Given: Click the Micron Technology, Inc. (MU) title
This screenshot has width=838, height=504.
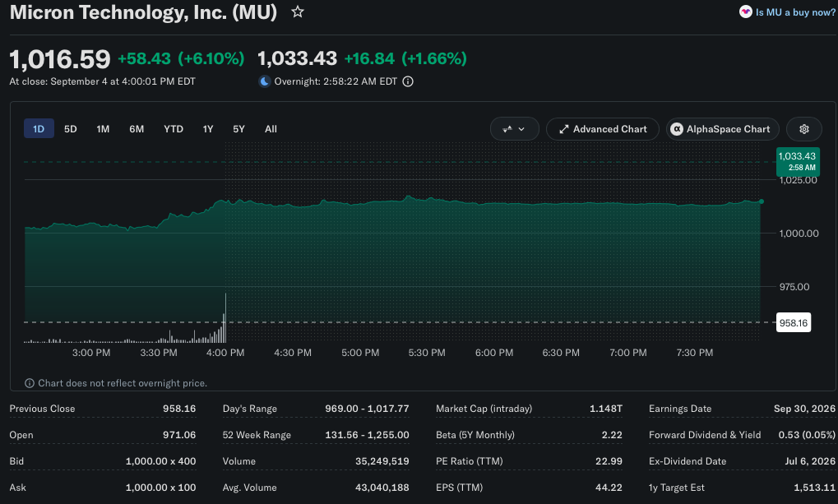Looking at the screenshot, I should 143,12.
